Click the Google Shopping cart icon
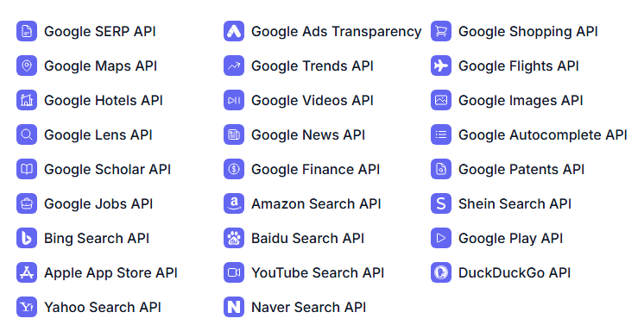Viewport: 644px width, 331px height. (x=441, y=31)
